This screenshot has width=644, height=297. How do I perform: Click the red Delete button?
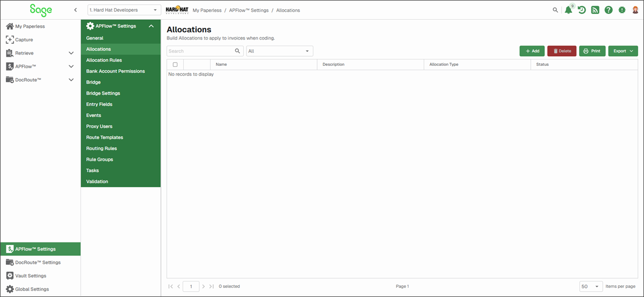point(562,51)
